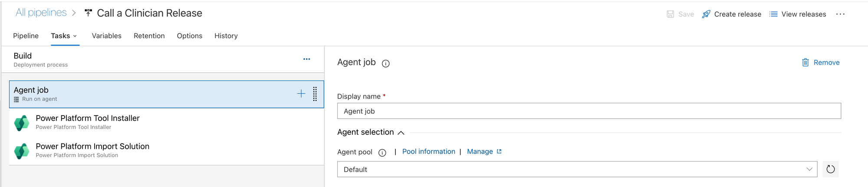
Task: Open the top-right more actions ellipsis
Action: click(x=840, y=14)
